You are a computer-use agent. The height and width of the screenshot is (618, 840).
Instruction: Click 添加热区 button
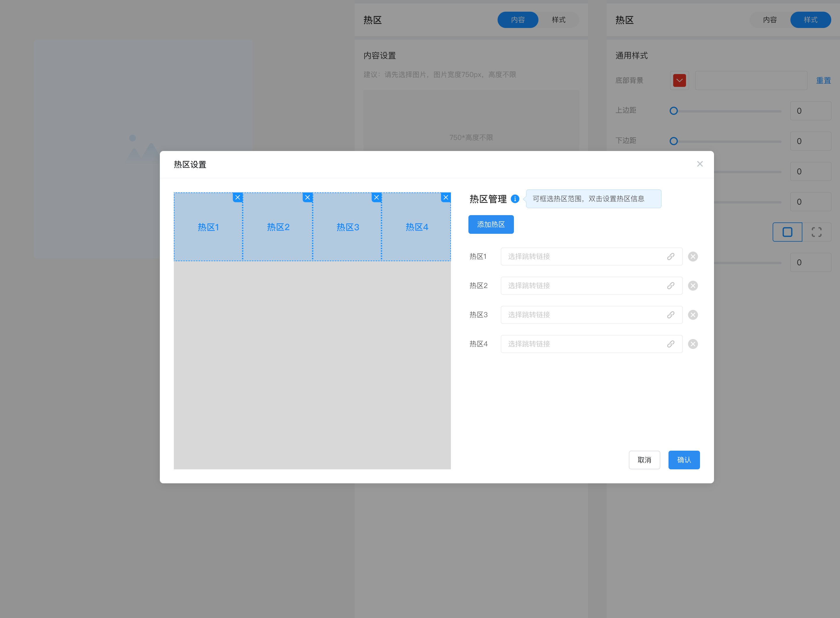(491, 224)
